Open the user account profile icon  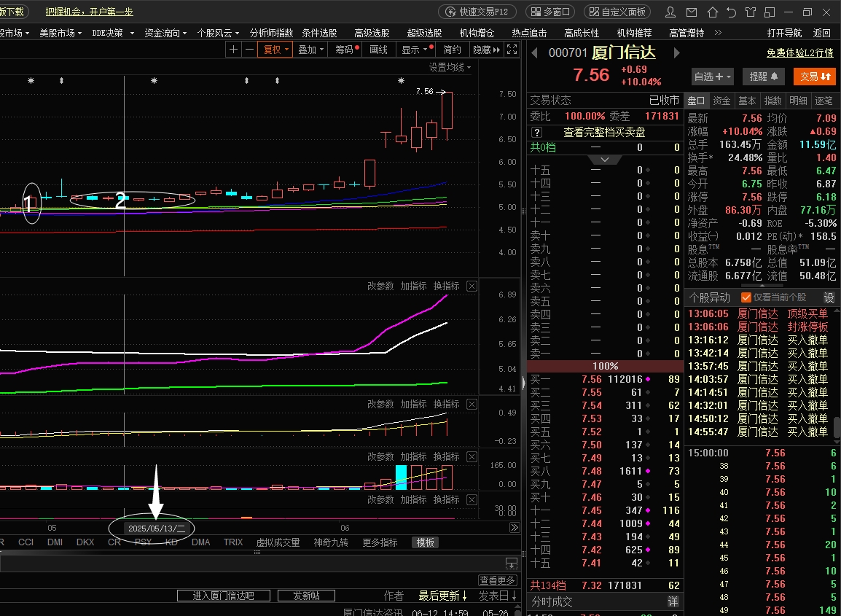click(x=670, y=12)
